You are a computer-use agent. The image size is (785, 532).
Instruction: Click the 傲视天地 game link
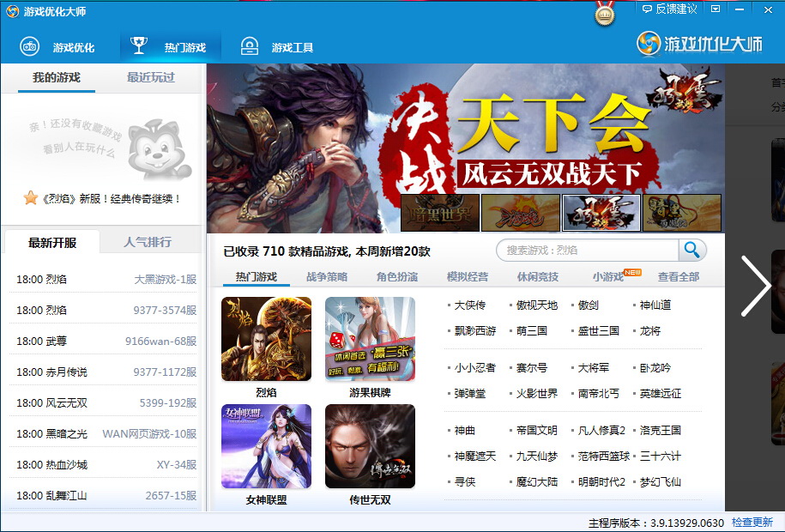[537, 305]
